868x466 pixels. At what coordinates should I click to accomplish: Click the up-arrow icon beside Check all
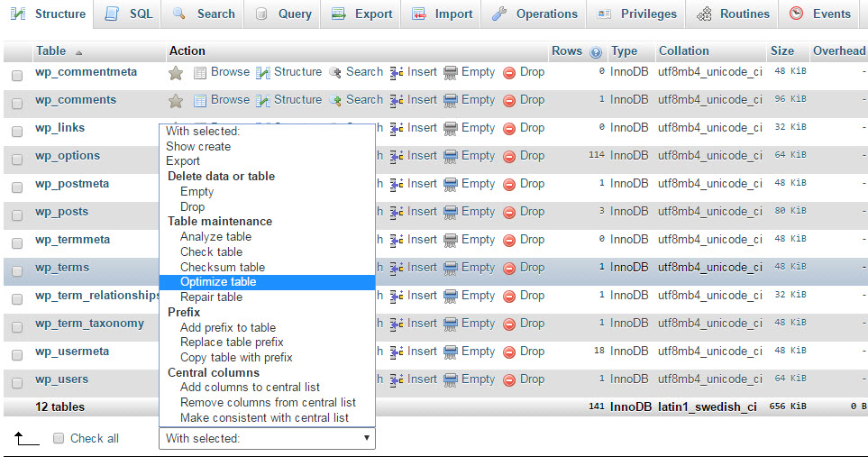coord(25,439)
